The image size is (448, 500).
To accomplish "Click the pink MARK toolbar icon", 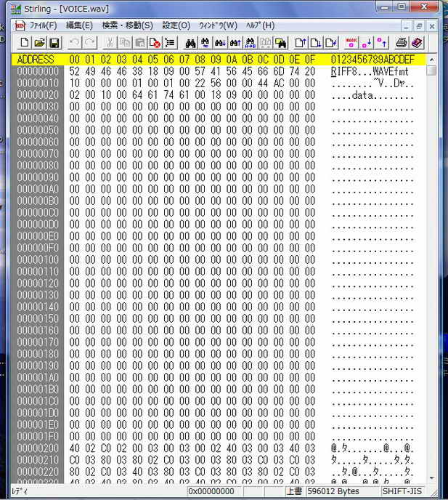I will pos(351,43).
